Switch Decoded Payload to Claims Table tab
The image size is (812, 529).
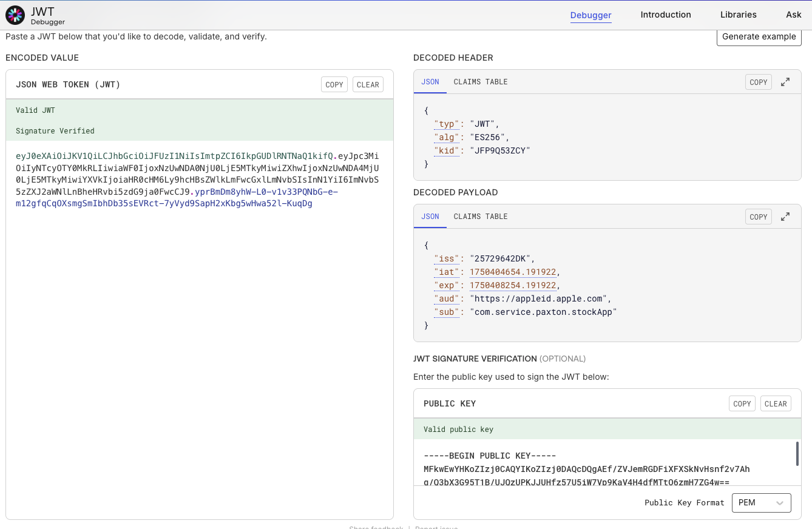coord(481,217)
